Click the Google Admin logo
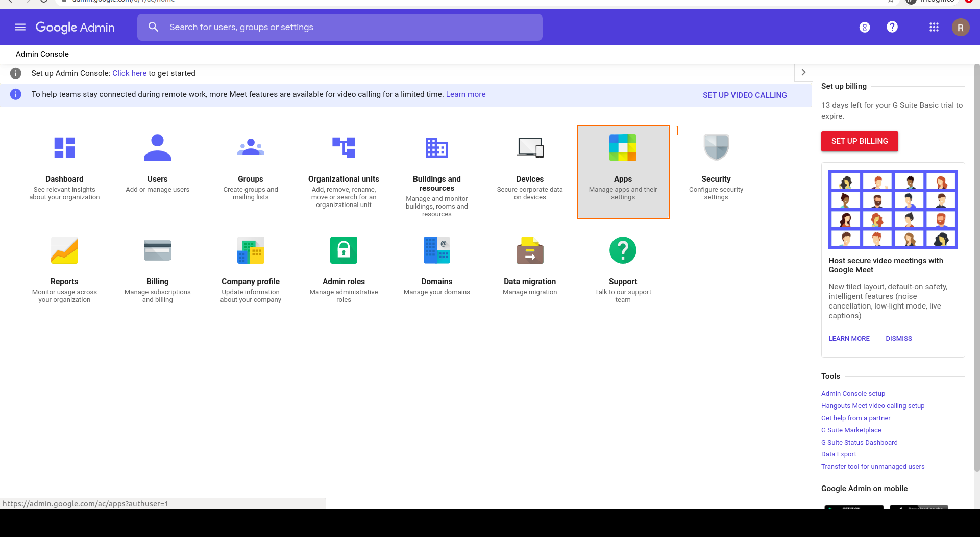This screenshot has height=537, width=980. point(75,28)
